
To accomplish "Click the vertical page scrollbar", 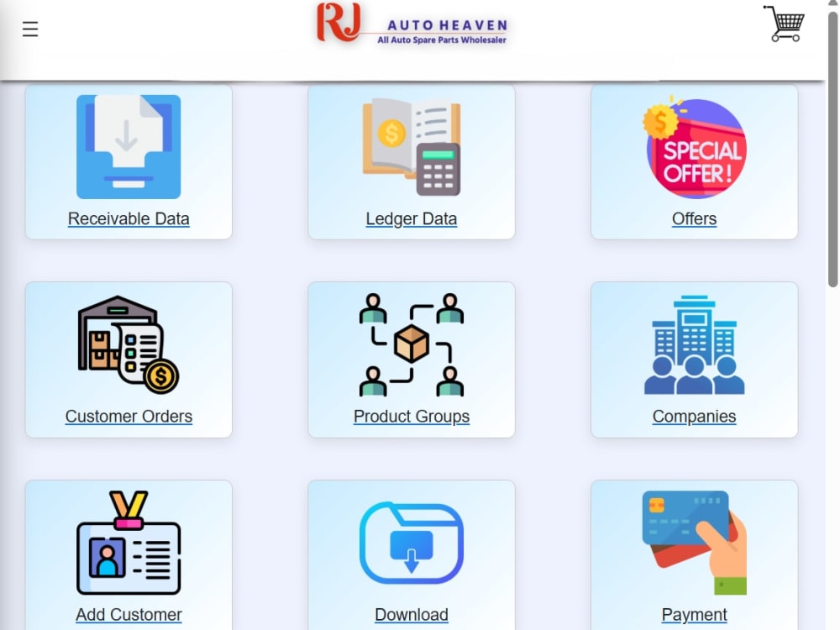I will click(x=832, y=150).
